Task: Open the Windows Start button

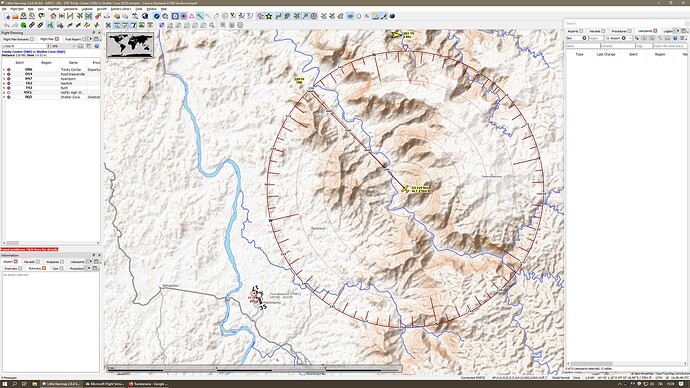Action: 5,384
